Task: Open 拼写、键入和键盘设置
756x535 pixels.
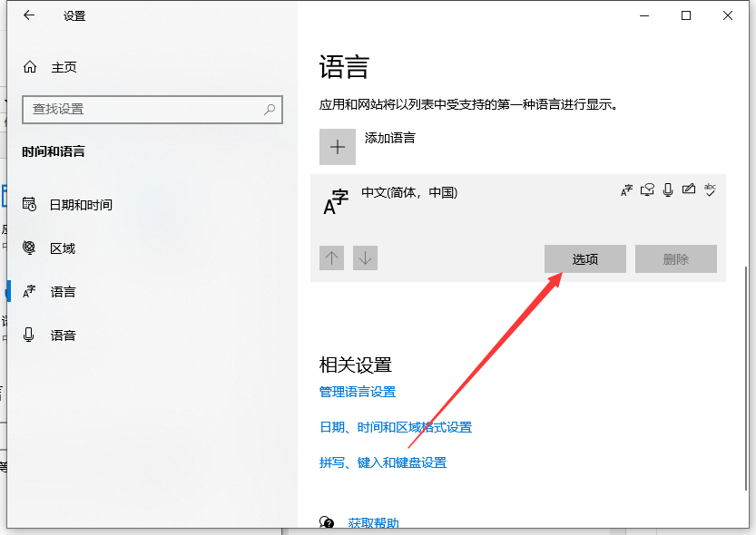Action: 381,462
